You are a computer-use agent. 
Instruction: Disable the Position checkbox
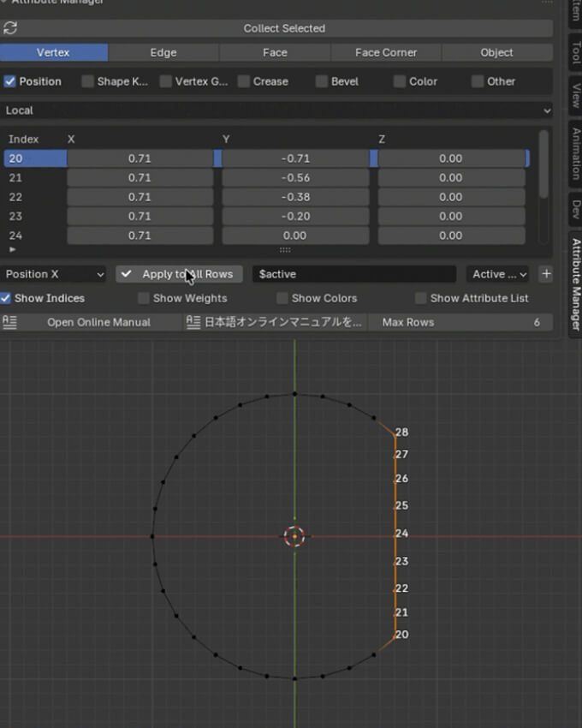[10, 81]
